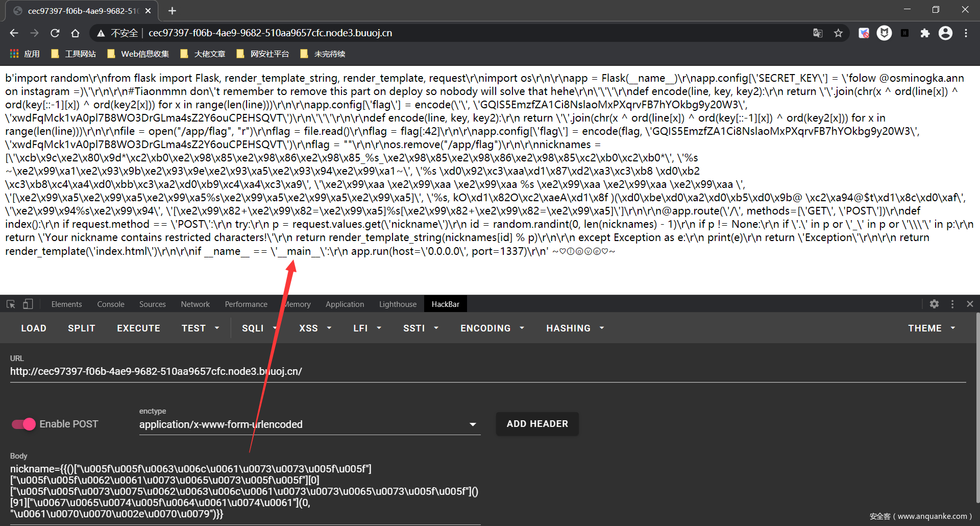
Task: Open the translate page icon
Action: click(818, 33)
